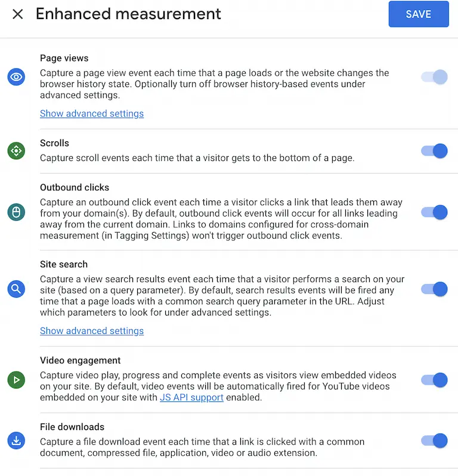458x476 pixels.
Task: Close the Enhanced measurement panel
Action: 18,14
